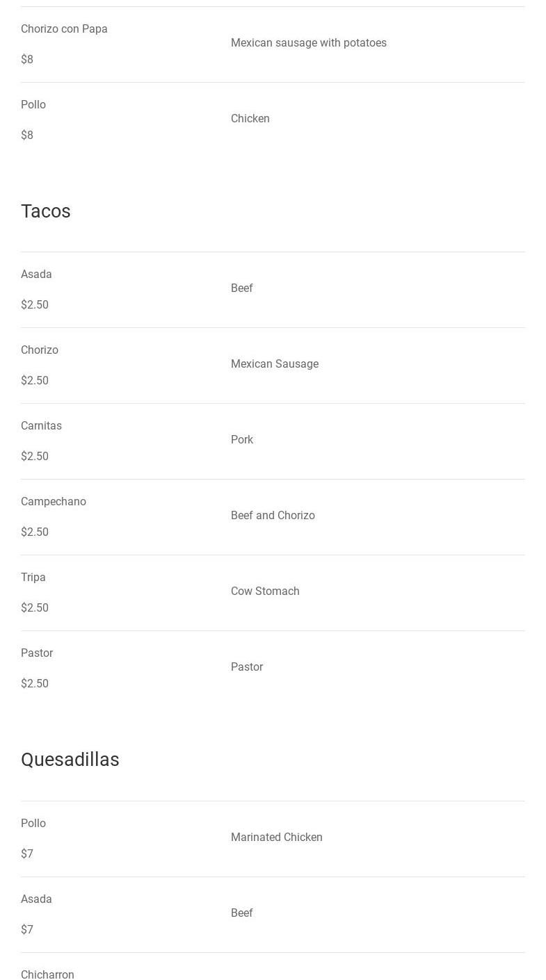Click the Tacos section heading

point(46,211)
